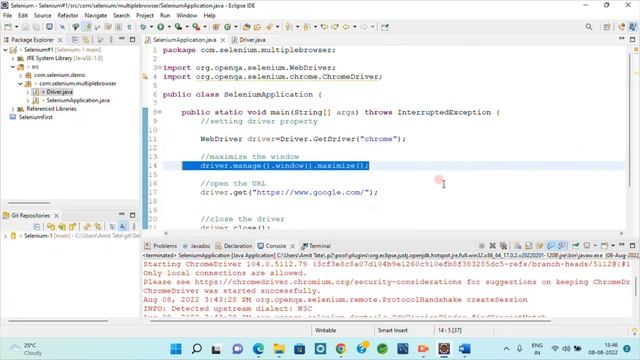Image resolution: width=640 pixels, height=360 pixels.
Task: Click the Run with Coverage toolbar icon
Action: coord(178,27)
